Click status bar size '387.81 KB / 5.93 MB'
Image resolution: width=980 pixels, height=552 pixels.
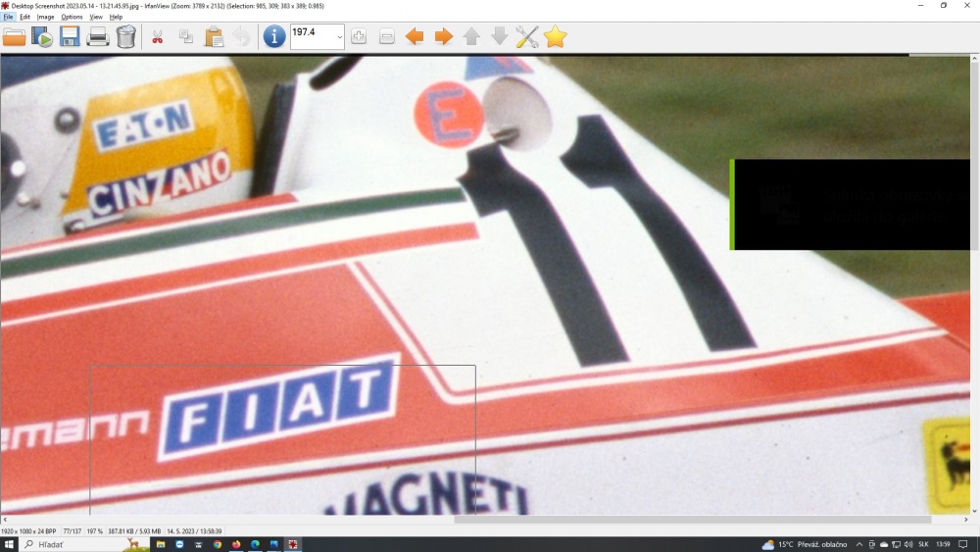coord(134,531)
